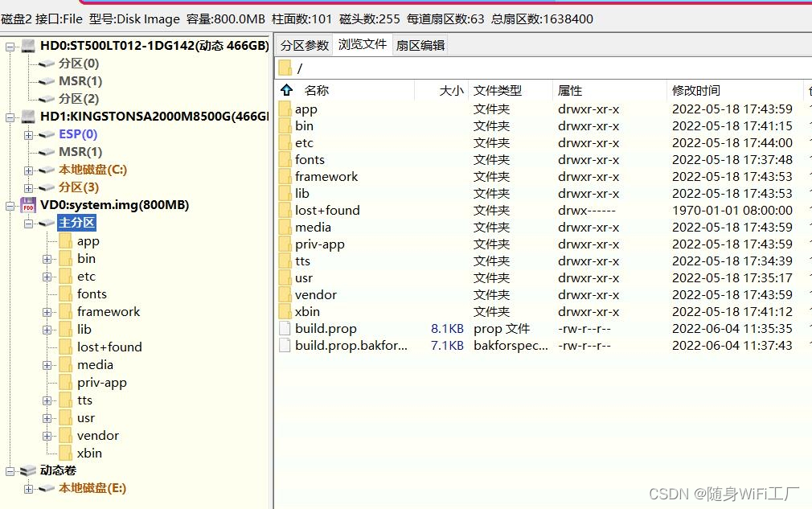Click the app folder icon in file list
Screen dimensions: 812x509
pos(285,109)
